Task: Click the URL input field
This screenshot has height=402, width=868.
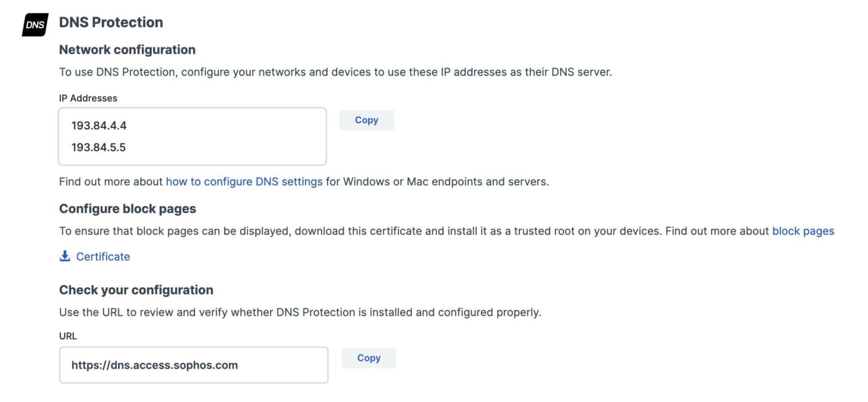Action: (x=194, y=365)
